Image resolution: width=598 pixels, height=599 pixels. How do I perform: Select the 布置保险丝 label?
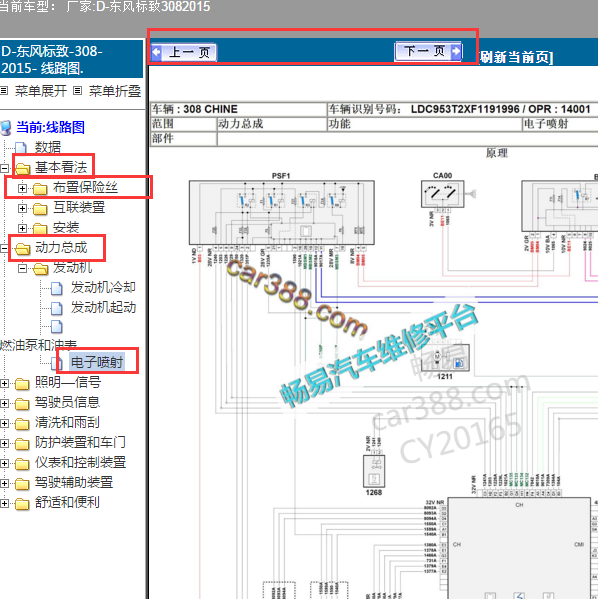point(85,187)
